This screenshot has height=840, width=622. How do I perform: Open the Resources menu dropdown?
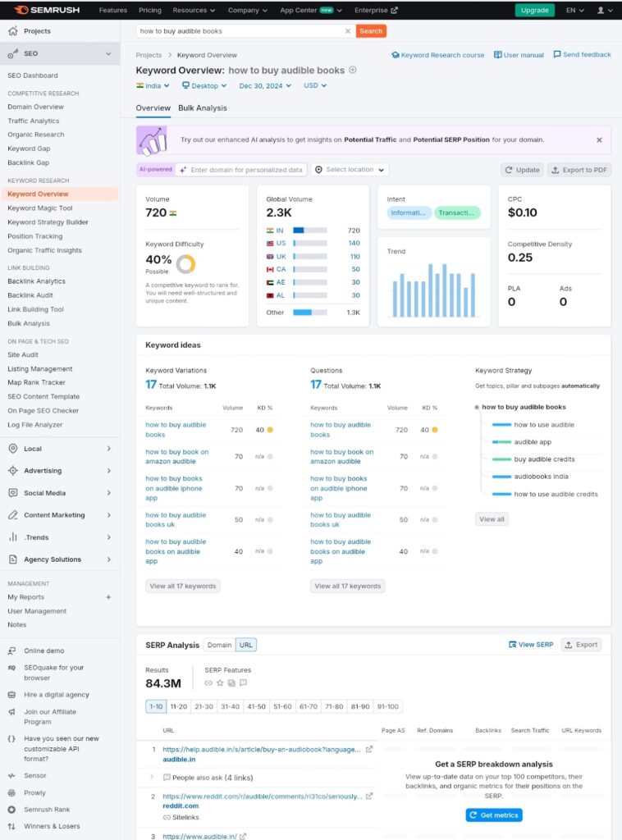[194, 10]
